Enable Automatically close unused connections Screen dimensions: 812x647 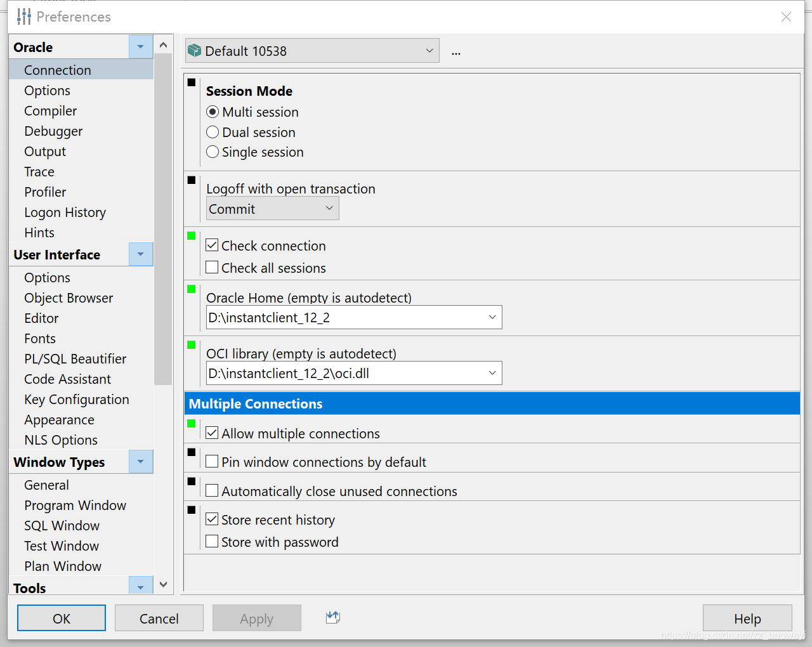[x=213, y=491]
